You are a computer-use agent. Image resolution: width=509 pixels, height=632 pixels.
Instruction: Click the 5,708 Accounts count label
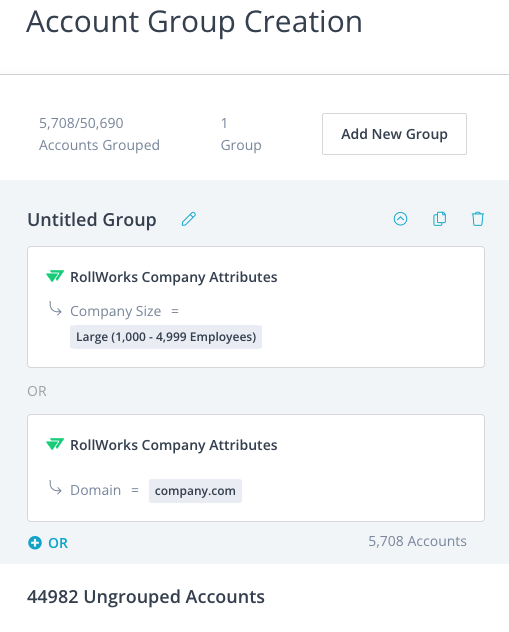(418, 541)
